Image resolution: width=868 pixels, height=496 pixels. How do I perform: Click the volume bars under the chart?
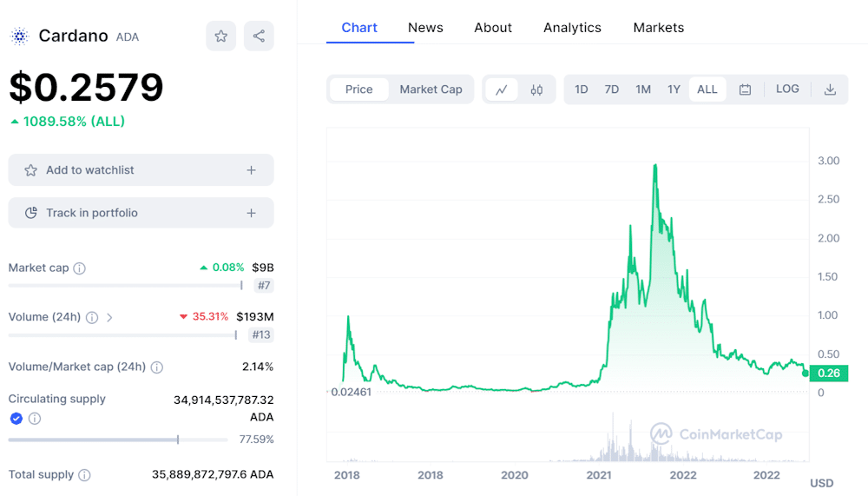click(x=626, y=443)
